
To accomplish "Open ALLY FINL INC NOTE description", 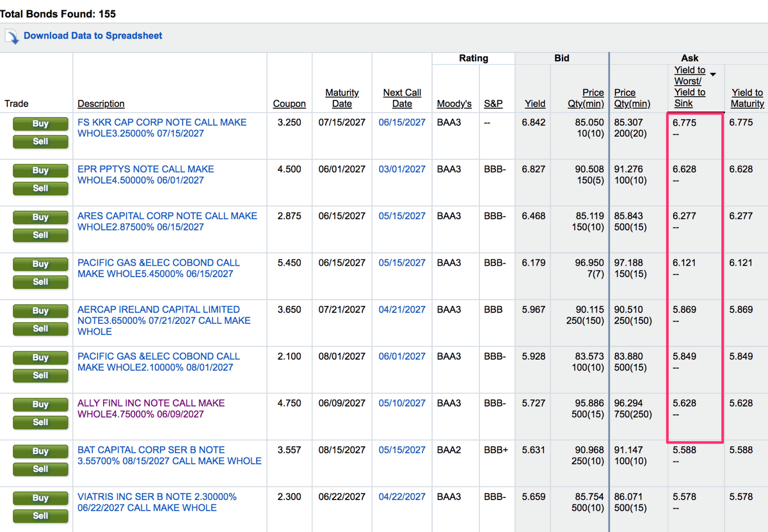I will click(x=151, y=408).
